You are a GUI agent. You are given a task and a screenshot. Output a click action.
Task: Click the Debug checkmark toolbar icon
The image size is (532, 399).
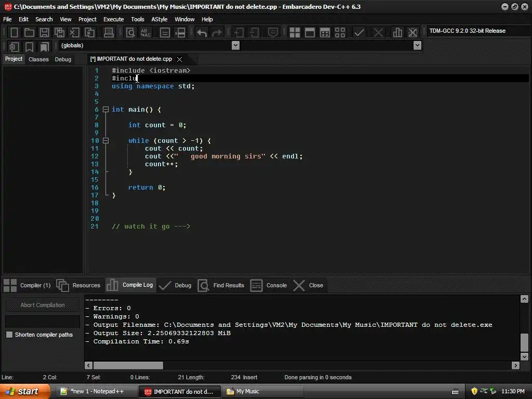point(359,33)
